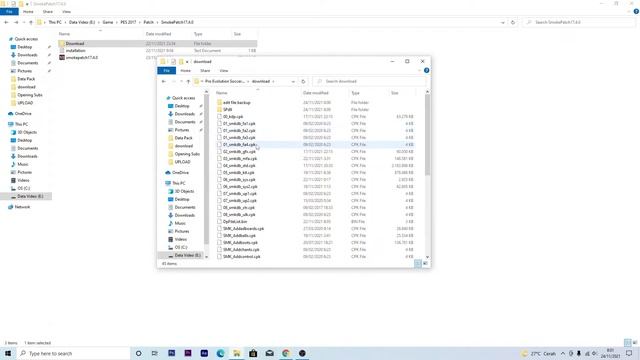Screen dimensions: 640x360
Task: Open 3D Objects in download window sidebar
Action: pos(184,191)
